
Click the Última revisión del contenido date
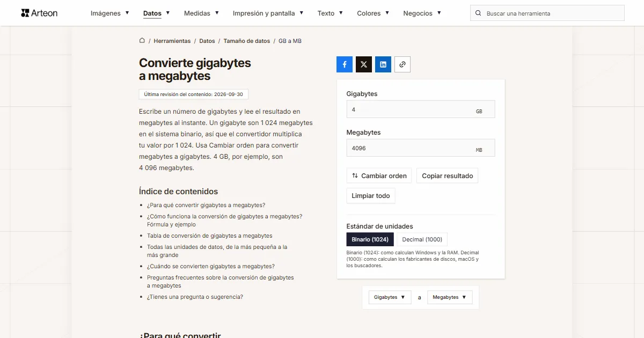point(194,94)
